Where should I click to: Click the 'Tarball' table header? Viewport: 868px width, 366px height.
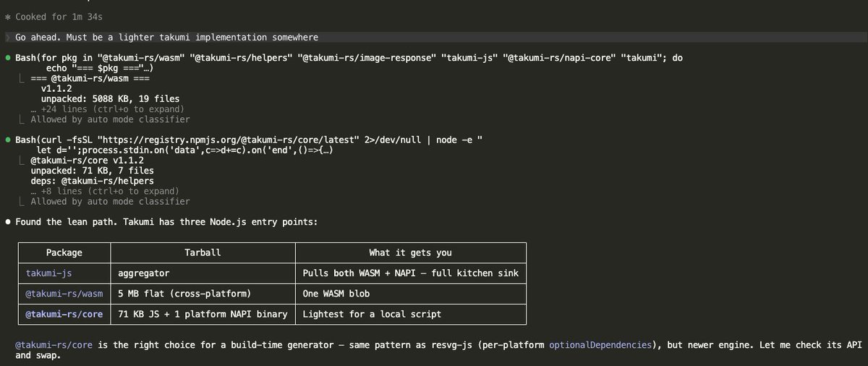pos(203,252)
